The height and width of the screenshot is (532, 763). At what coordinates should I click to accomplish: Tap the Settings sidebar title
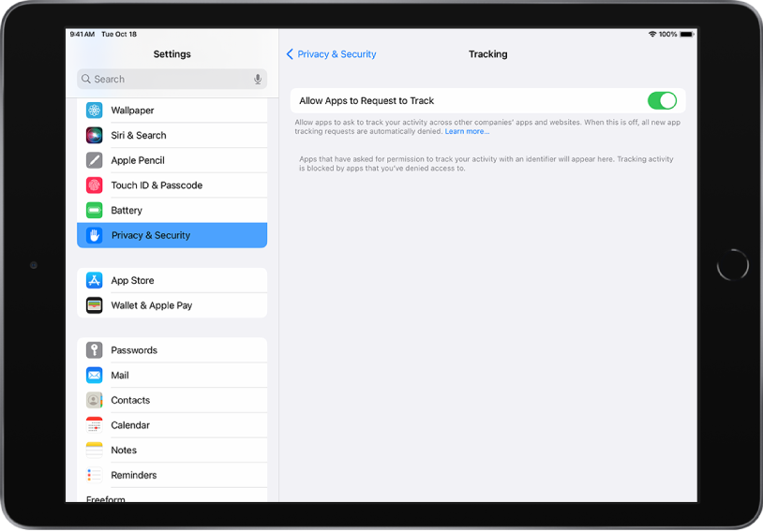pyautogui.click(x=172, y=54)
